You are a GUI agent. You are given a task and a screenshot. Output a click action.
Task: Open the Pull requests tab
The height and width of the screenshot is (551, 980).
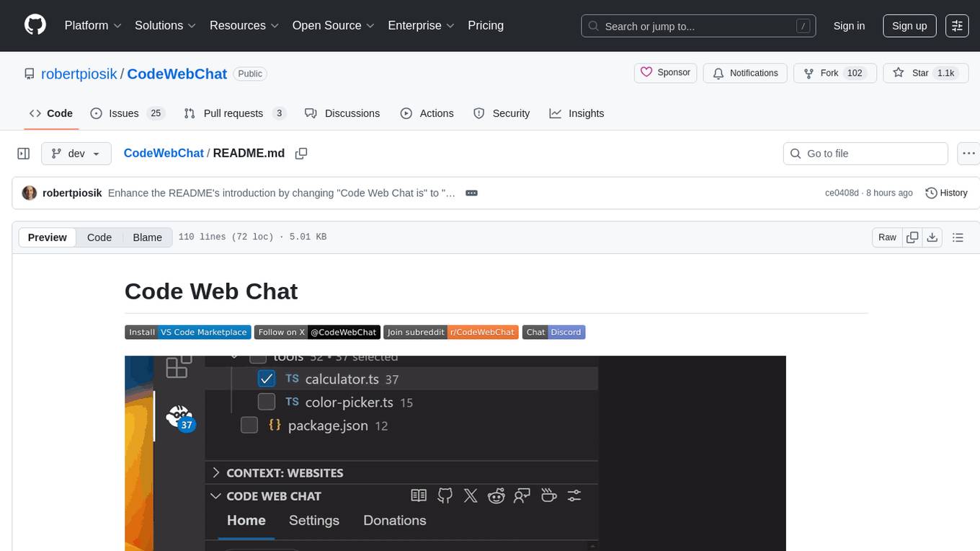[235, 113]
